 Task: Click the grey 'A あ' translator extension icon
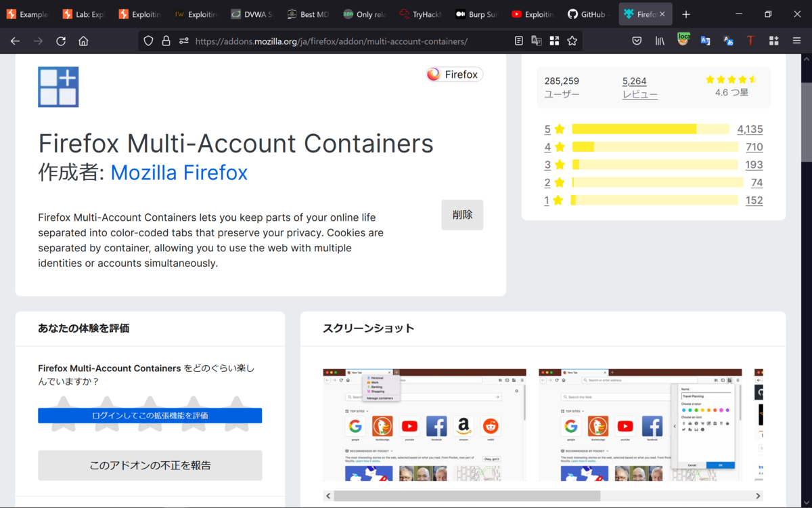pyautogui.click(x=728, y=41)
